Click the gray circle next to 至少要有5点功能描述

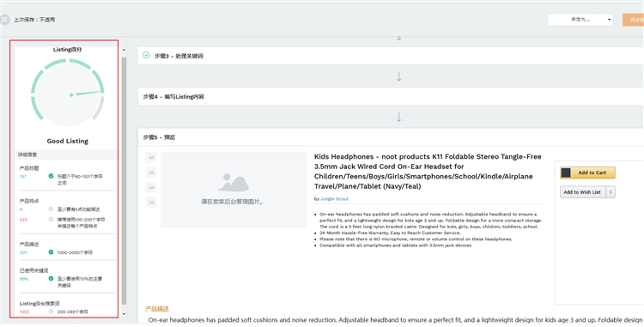pyautogui.click(x=51, y=209)
